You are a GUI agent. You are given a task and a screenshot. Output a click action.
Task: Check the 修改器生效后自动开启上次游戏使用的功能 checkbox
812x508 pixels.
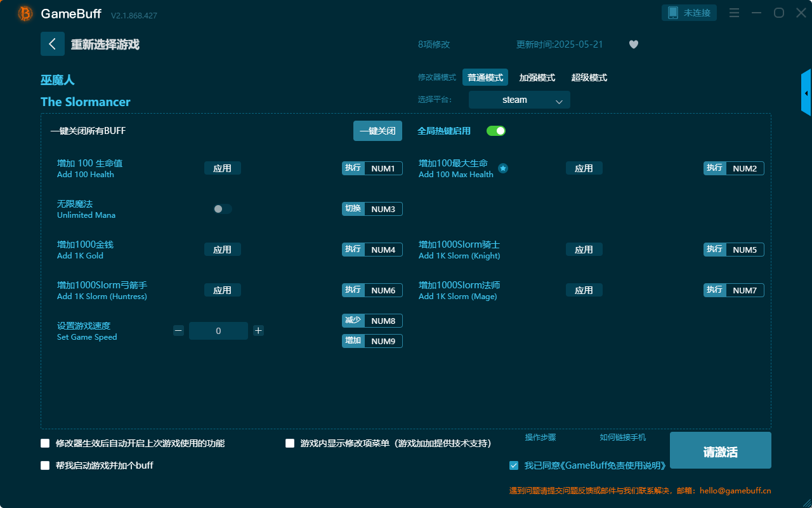pos(45,443)
